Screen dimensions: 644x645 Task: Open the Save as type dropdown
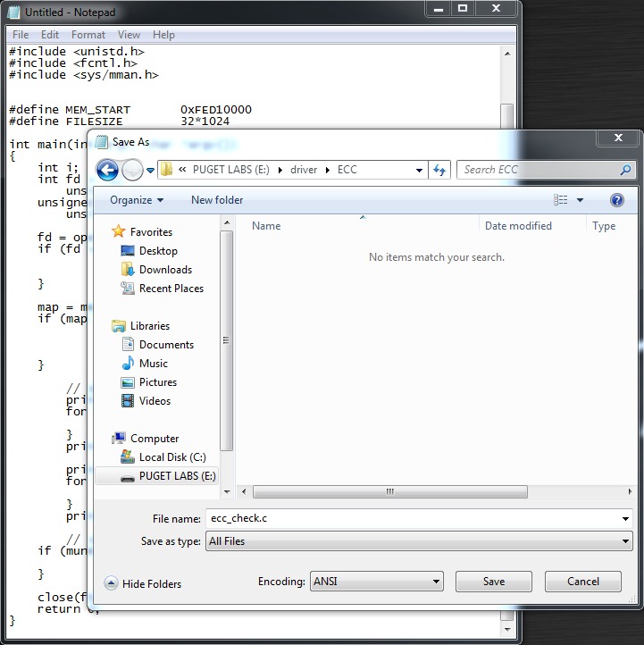pyautogui.click(x=418, y=541)
